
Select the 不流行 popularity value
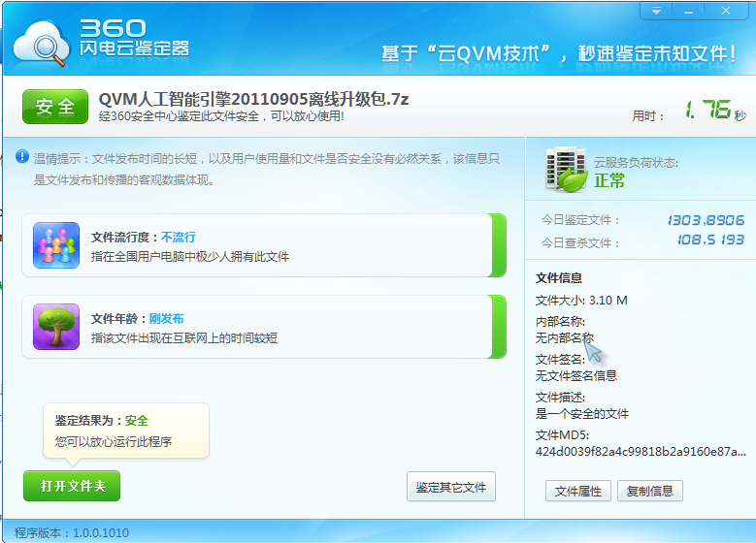pos(179,237)
